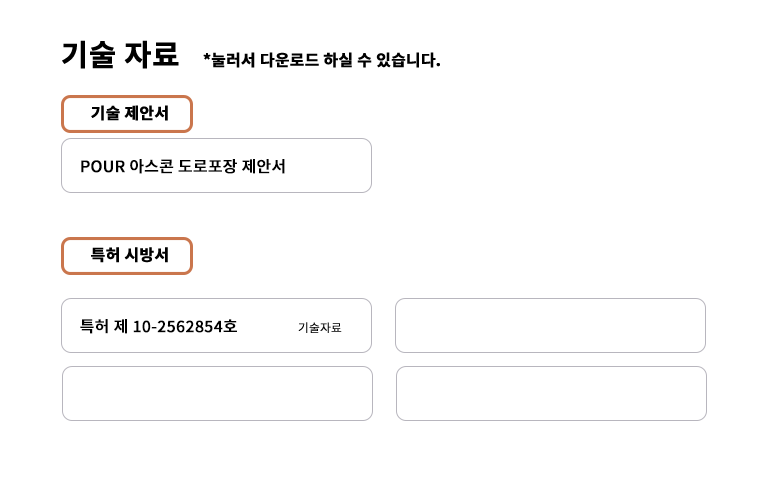Viewport: 768px width, 502px height.
Task: Click the download instruction note text
Action: tap(322, 60)
